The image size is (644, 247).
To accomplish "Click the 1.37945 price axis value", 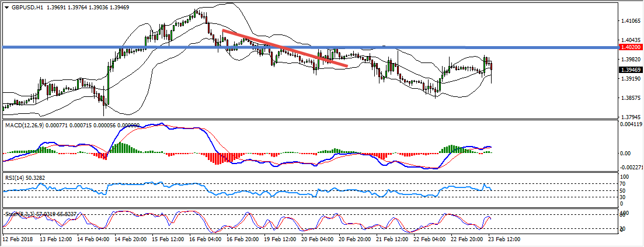I will coord(630,116).
